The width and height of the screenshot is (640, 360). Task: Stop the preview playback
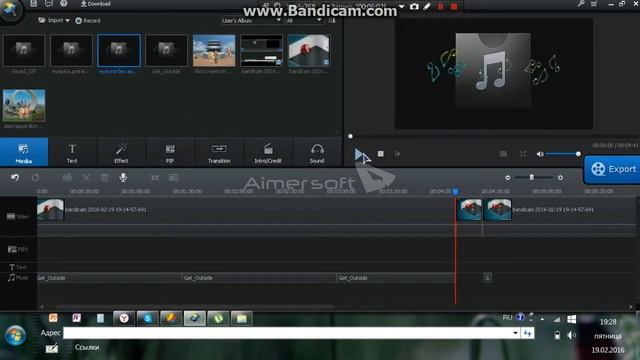pyautogui.click(x=380, y=154)
